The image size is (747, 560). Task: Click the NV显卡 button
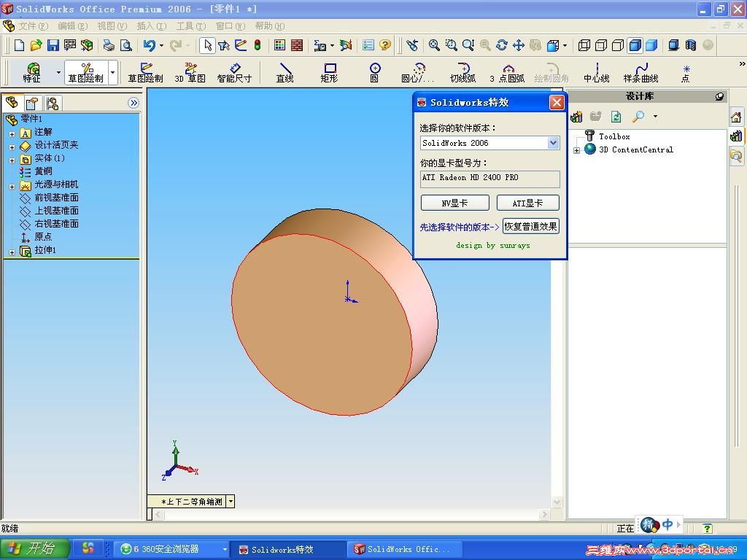pyautogui.click(x=455, y=203)
